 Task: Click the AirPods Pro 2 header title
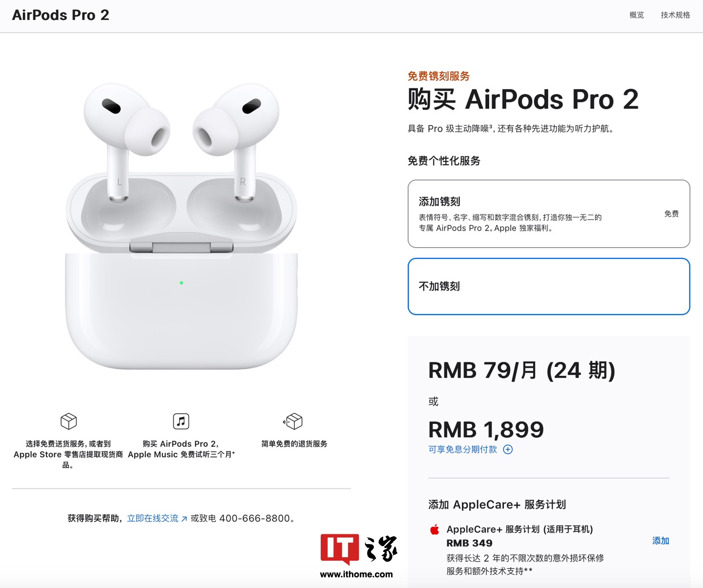[61, 15]
